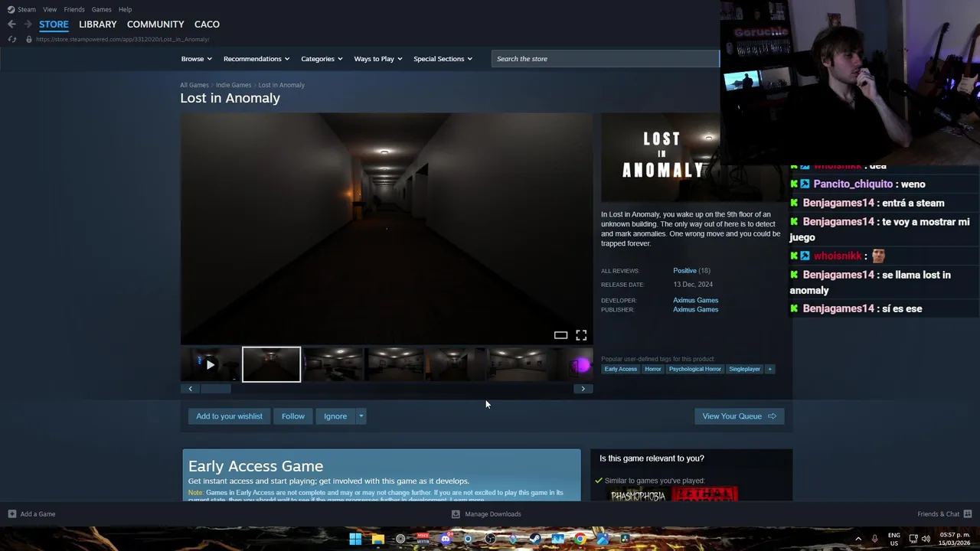Open the volume tray icon
The width and height of the screenshot is (980, 551).
(x=926, y=539)
